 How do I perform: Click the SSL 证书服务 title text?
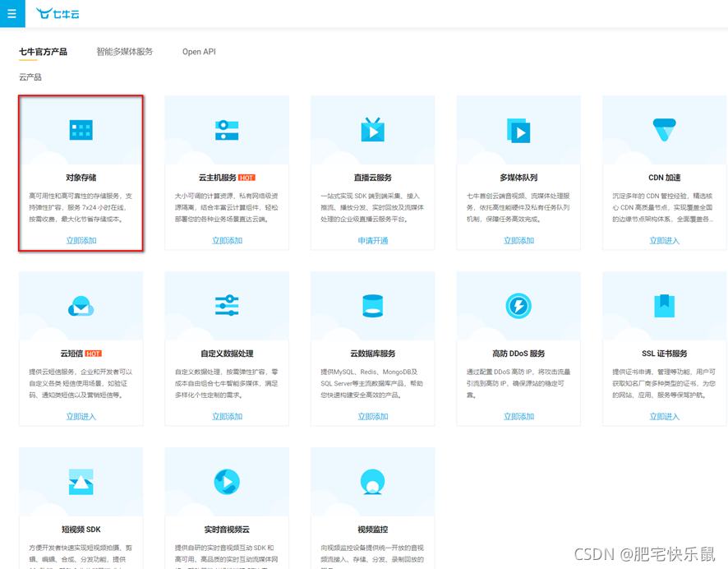pos(665,354)
